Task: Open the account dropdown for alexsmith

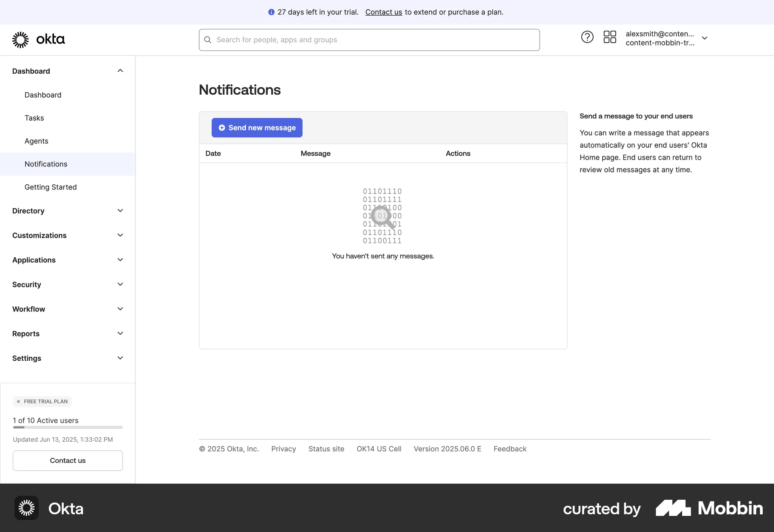Action: click(x=705, y=38)
